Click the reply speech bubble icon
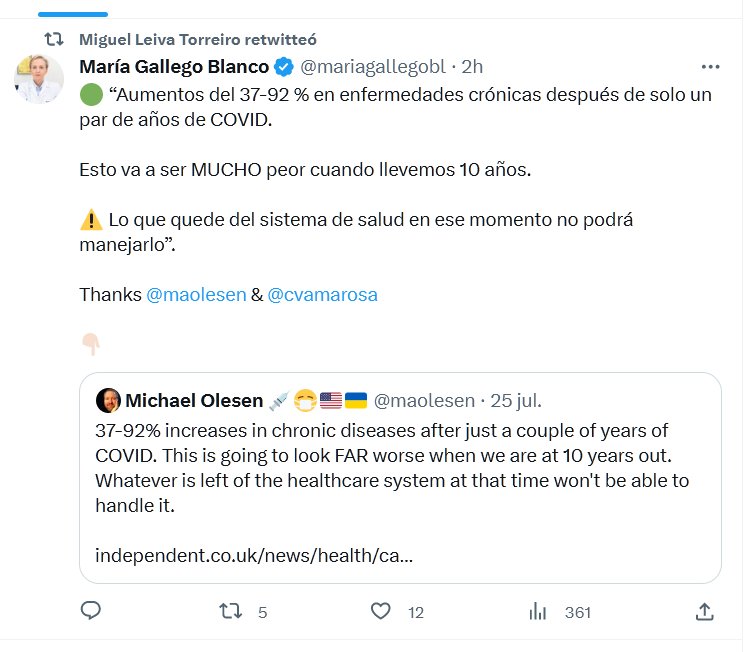Viewport: 752px width, 652px height. (x=90, y=611)
